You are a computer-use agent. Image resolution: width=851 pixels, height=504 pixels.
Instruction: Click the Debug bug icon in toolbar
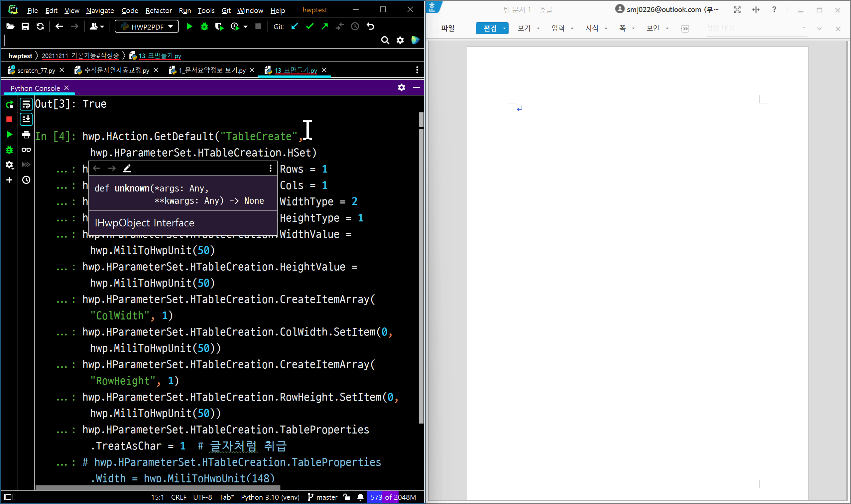point(204,27)
